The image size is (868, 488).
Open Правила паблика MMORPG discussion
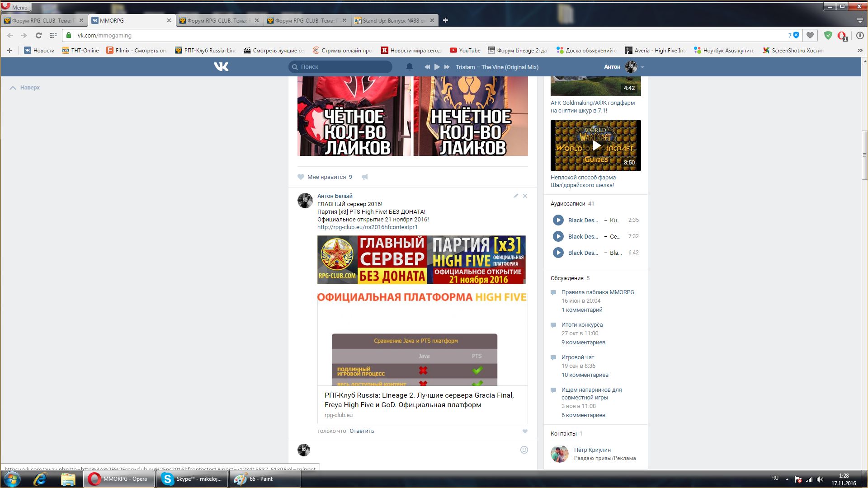(598, 292)
